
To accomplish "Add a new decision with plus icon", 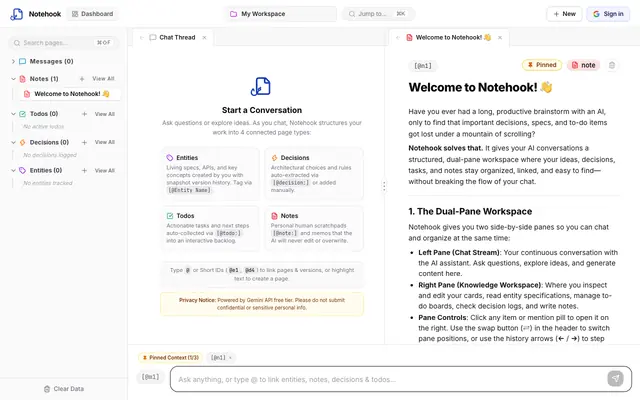I will [x=84, y=142].
